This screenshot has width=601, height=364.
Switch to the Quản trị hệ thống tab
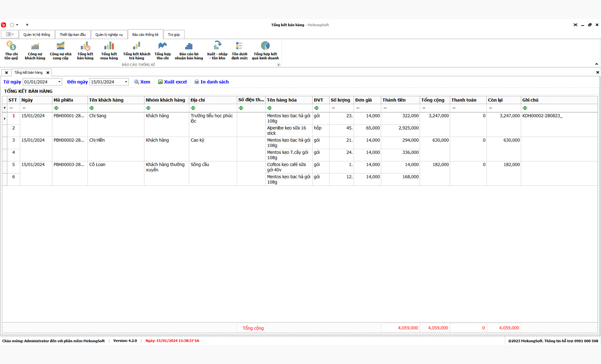coord(37,35)
